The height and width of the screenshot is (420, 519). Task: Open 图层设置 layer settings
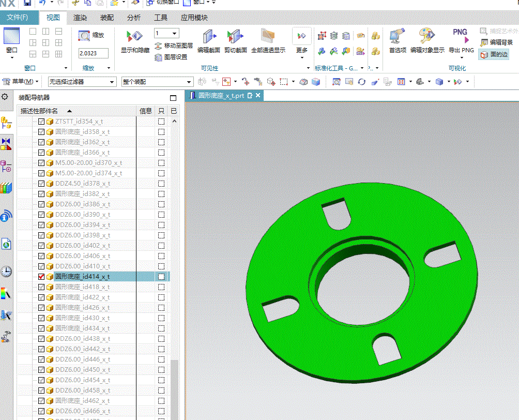point(171,57)
